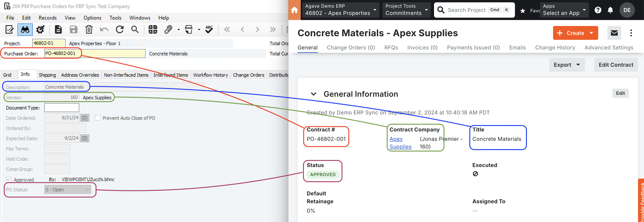644x222 pixels.
Task: Click the Purchase Order field PO-46802-001
Action: [x=95, y=53]
